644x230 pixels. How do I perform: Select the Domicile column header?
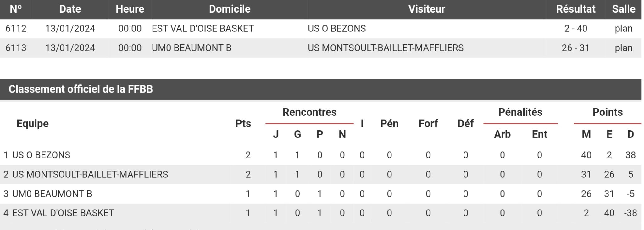[x=230, y=9]
